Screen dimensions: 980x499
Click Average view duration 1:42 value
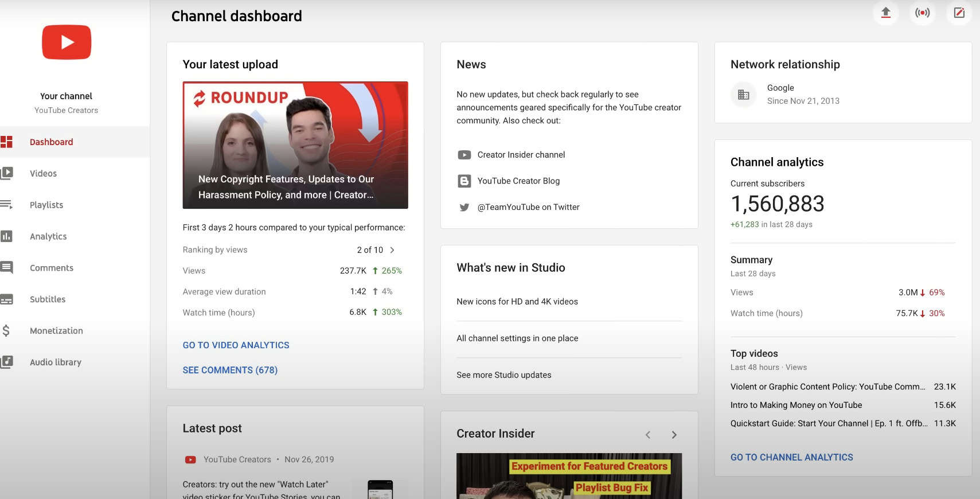[x=358, y=291]
